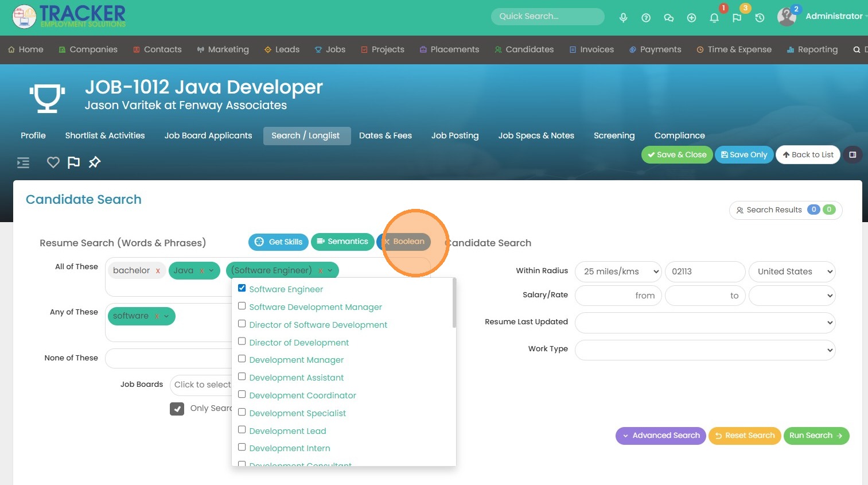Open the United States country dropdown

point(792,271)
